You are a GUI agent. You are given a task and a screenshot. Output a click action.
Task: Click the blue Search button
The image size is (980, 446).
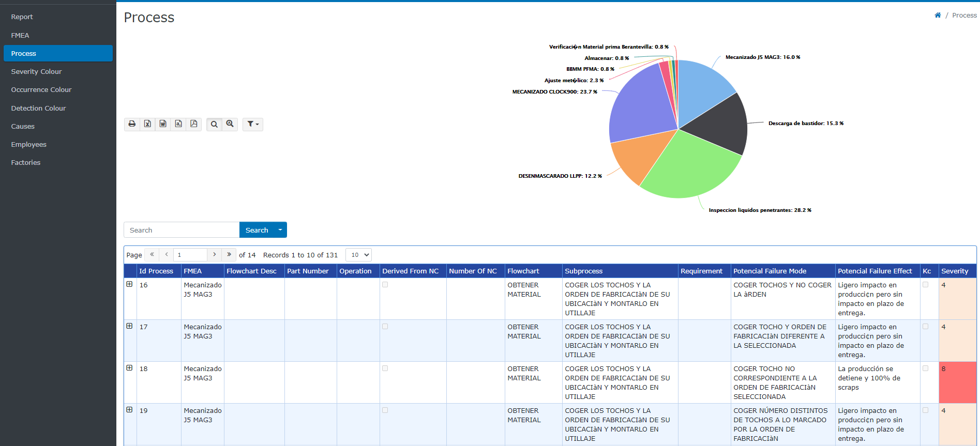pos(257,230)
